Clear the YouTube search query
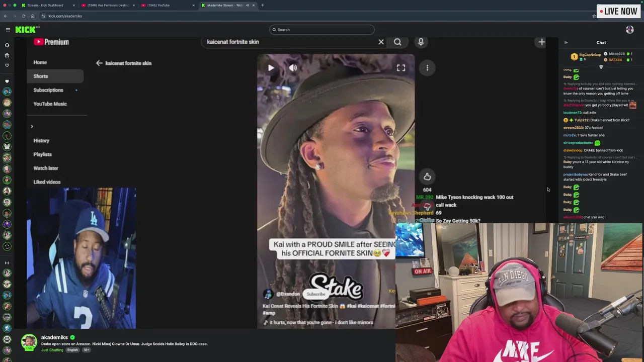Screen dimensions: 644x362 point(381,42)
